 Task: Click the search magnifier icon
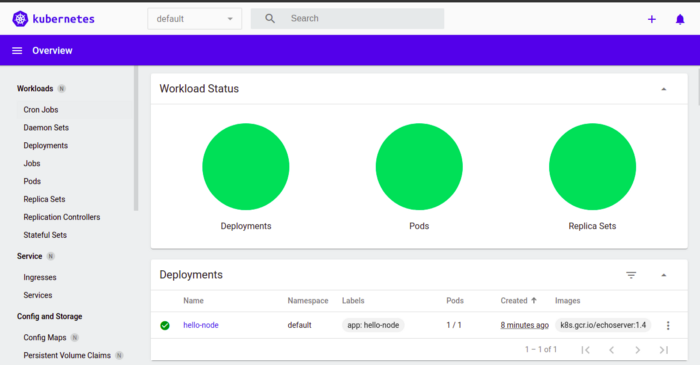(x=270, y=19)
